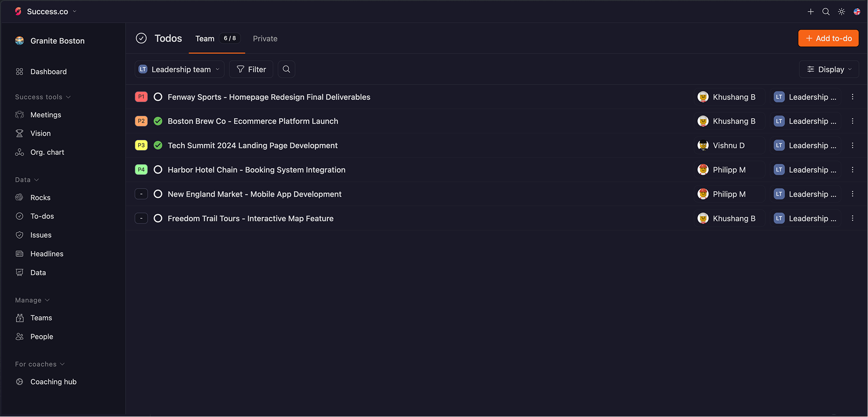Image resolution: width=868 pixels, height=417 pixels.
Task: Open the Coaching hub
Action: [x=53, y=382]
